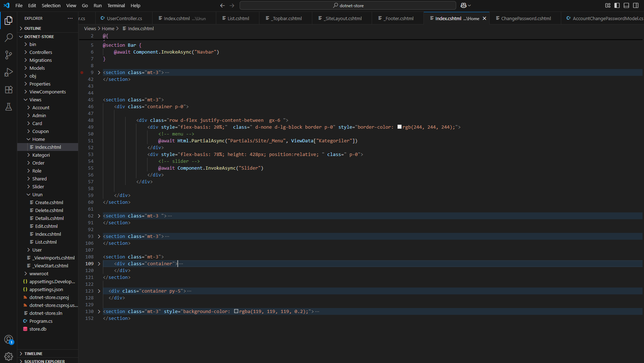
Task: Click Index.cshtml in the breadcrumb
Action: (138, 28)
